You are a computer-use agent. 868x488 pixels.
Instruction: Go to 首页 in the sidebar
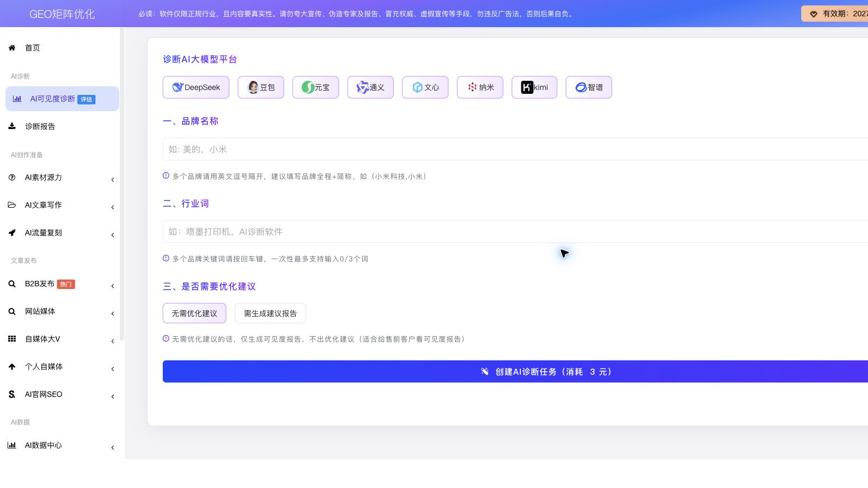click(x=33, y=48)
